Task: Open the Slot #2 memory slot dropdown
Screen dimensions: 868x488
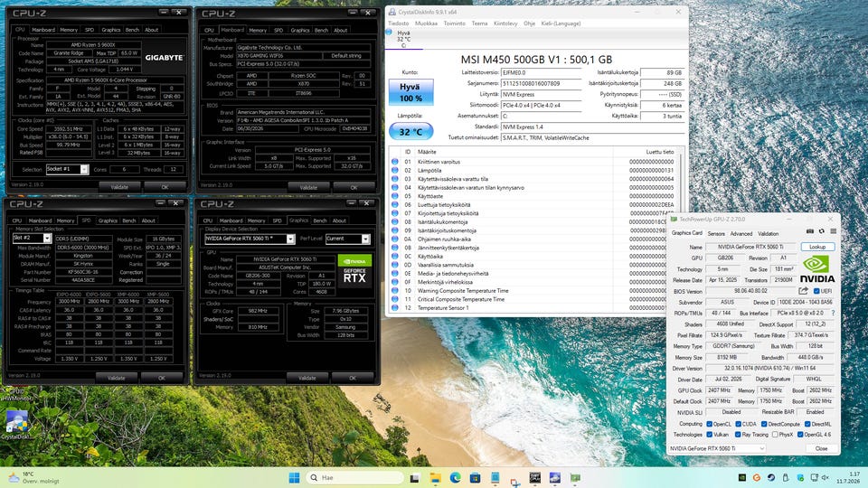Action: [x=32, y=238]
